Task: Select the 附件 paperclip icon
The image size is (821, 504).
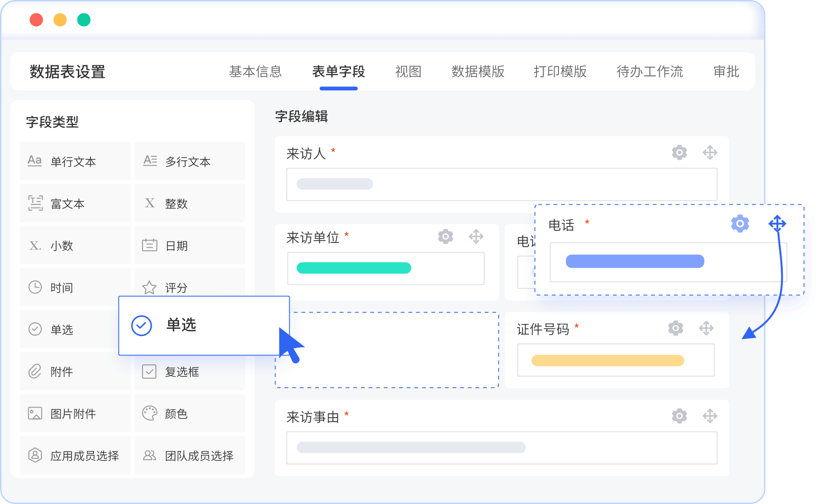Action: [34, 371]
